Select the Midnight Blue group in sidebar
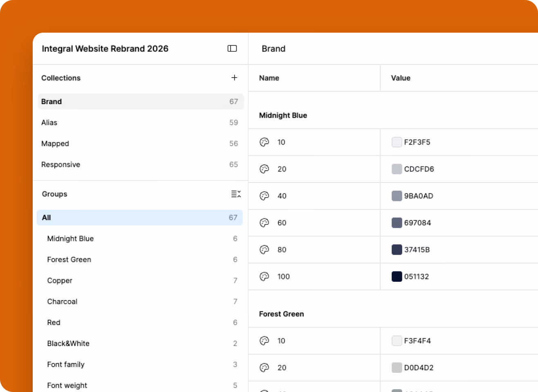Screen dimensions: 538x392 pyautogui.click(x=140, y=238)
